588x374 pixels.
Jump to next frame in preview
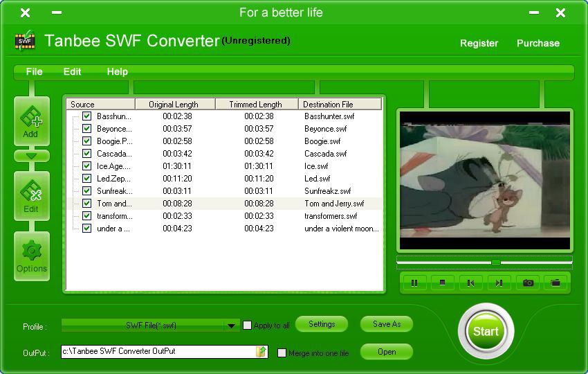pos(499,283)
